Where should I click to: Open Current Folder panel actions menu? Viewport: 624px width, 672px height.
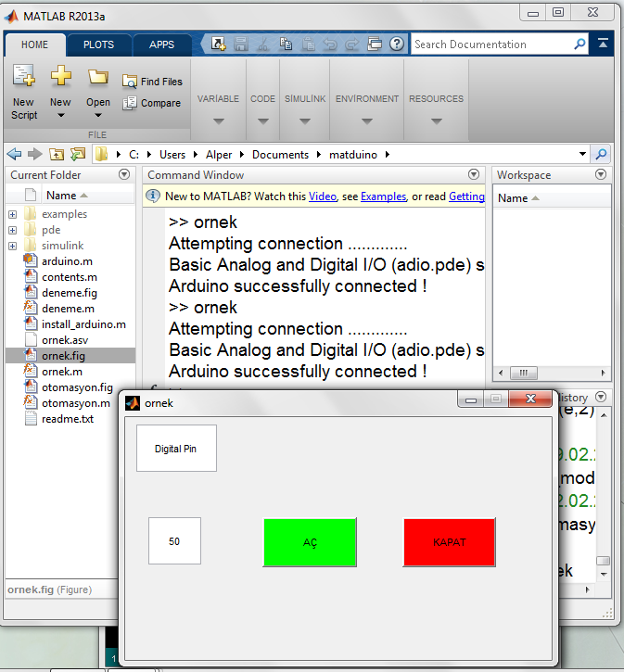coord(124,174)
